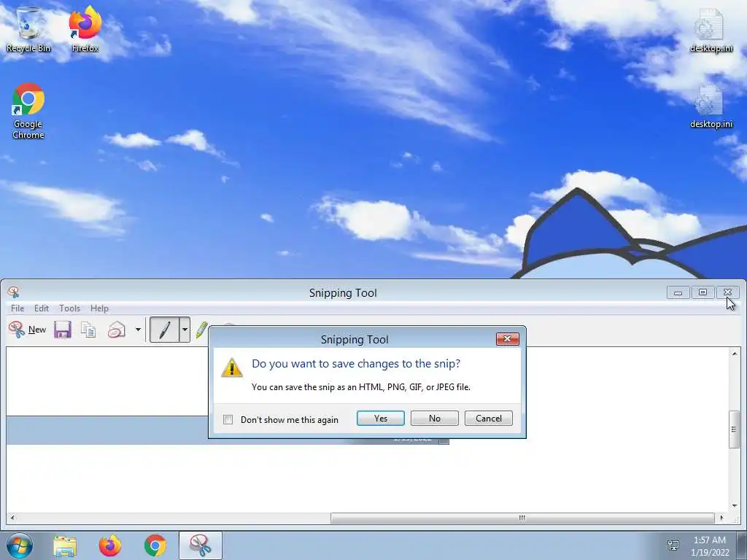Click the scroll right arrow
Image resolution: width=747 pixels, height=560 pixels.
point(721,518)
